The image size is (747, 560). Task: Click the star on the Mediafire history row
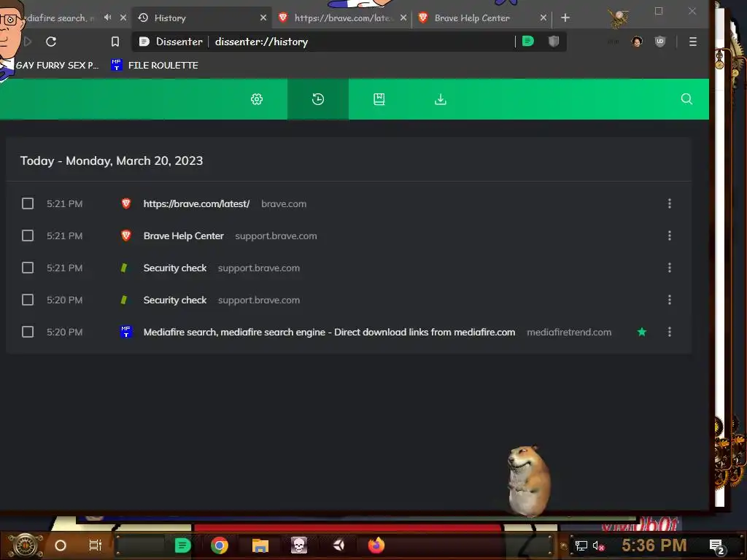point(642,332)
